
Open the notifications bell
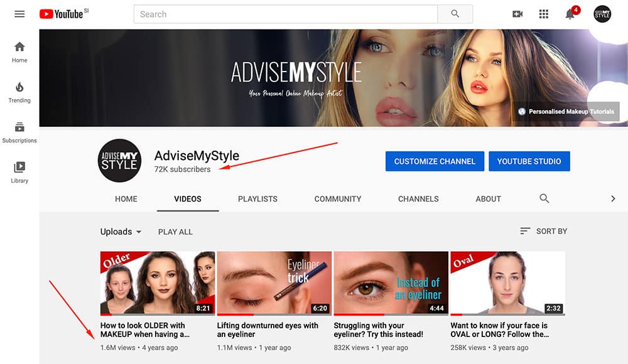[x=570, y=14]
